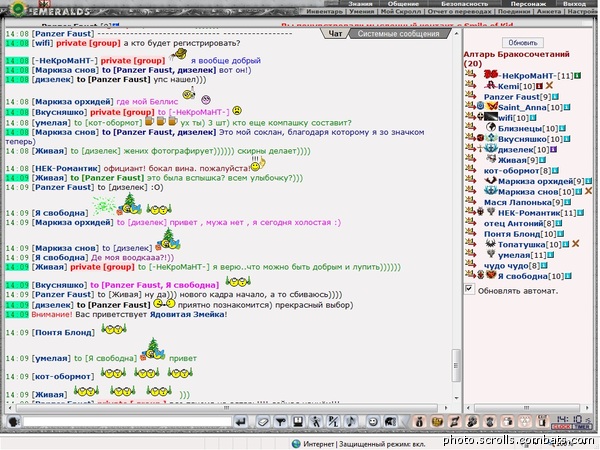The height and width of the screenshot is (450, 600).
Task: Click the user list scrollbar left arrow
Action: [x=468, y=408]
